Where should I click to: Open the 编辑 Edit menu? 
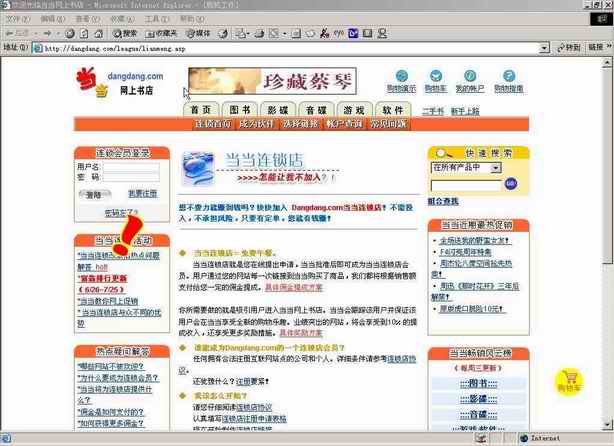[x=52, y=19]
